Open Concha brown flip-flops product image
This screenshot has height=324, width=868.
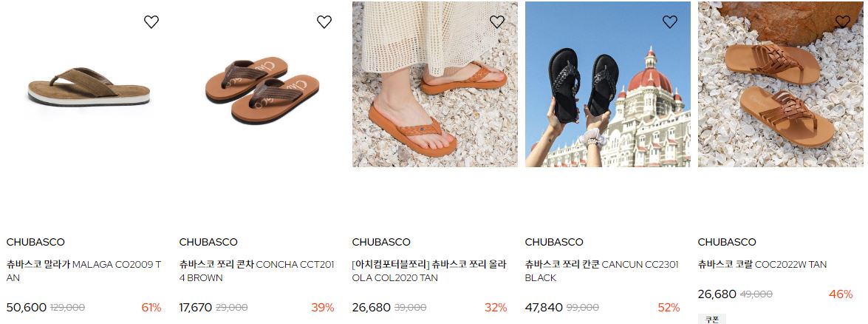click(x=262, y=84)
